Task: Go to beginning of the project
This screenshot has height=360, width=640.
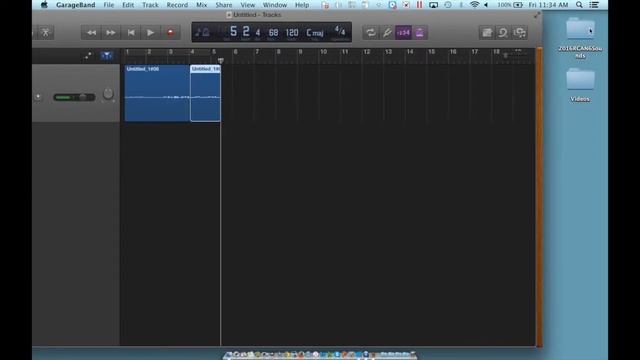Action: point(131,33)
